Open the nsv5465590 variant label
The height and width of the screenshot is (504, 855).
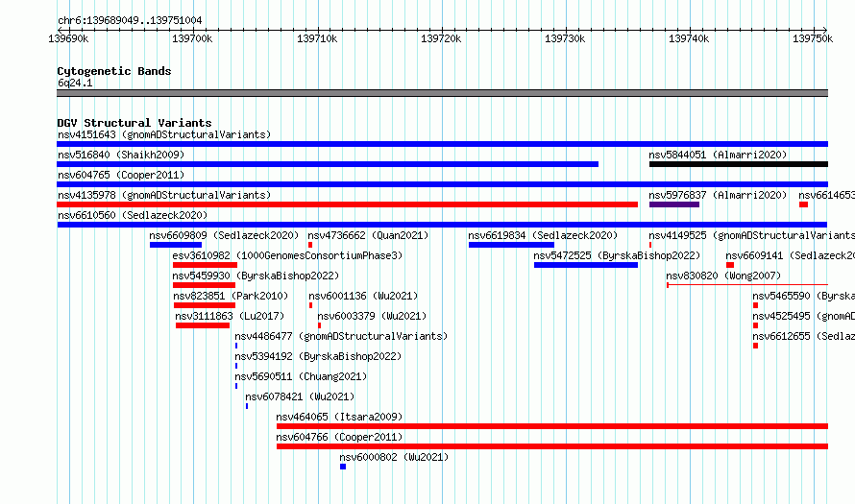pyautogui.click(x=804, y=296)
